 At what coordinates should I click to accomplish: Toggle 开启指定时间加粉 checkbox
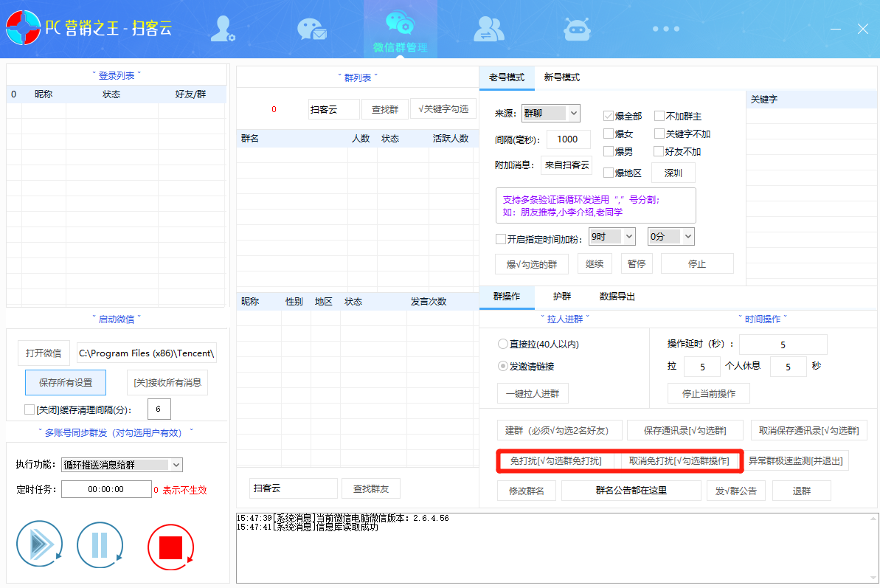coord(501,239)
